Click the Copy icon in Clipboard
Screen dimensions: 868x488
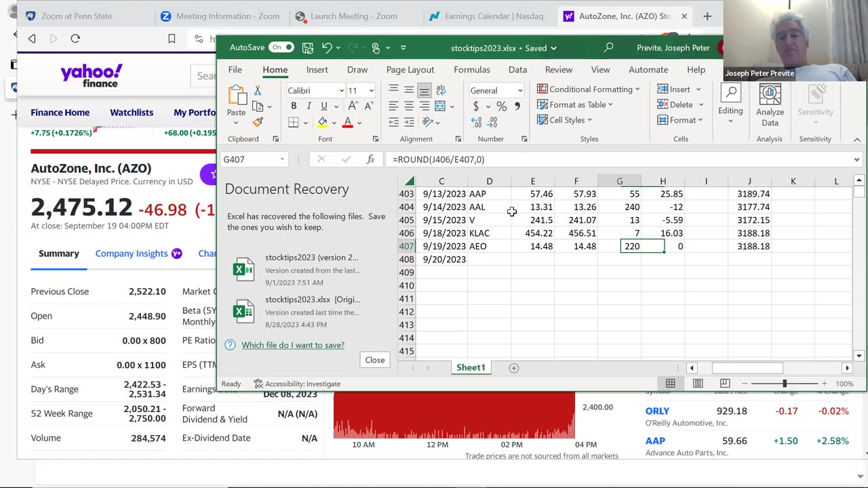click(x=258, y=106)
